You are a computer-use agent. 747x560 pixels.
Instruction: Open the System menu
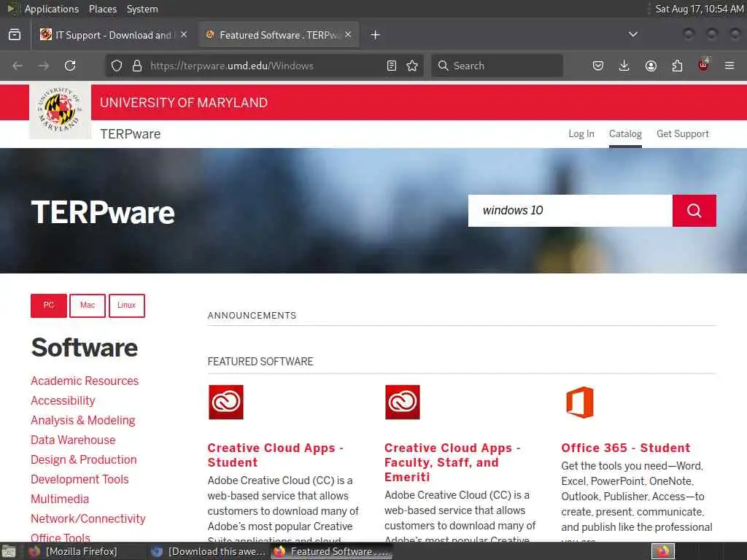point(142,9)
